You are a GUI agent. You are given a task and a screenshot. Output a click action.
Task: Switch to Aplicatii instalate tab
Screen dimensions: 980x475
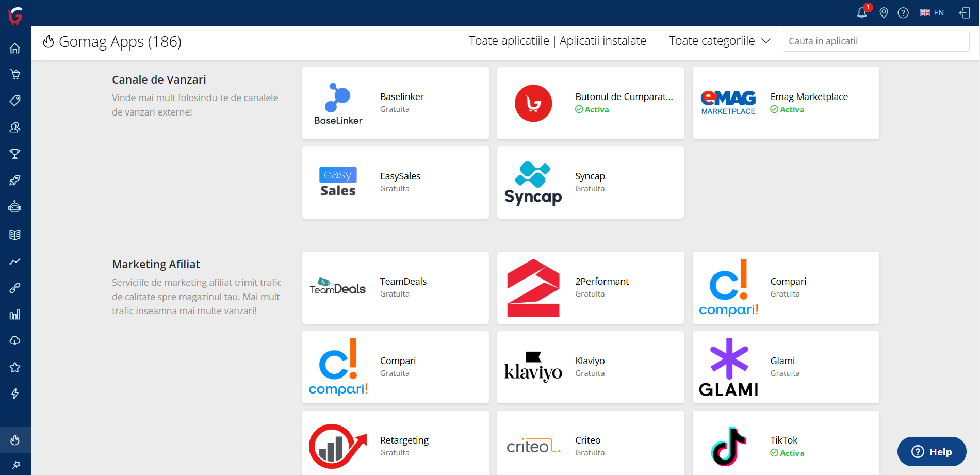[602, 41]
